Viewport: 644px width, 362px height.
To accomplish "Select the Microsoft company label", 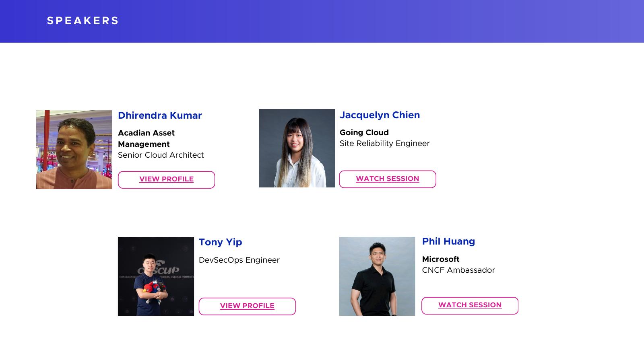I will 440,259.
